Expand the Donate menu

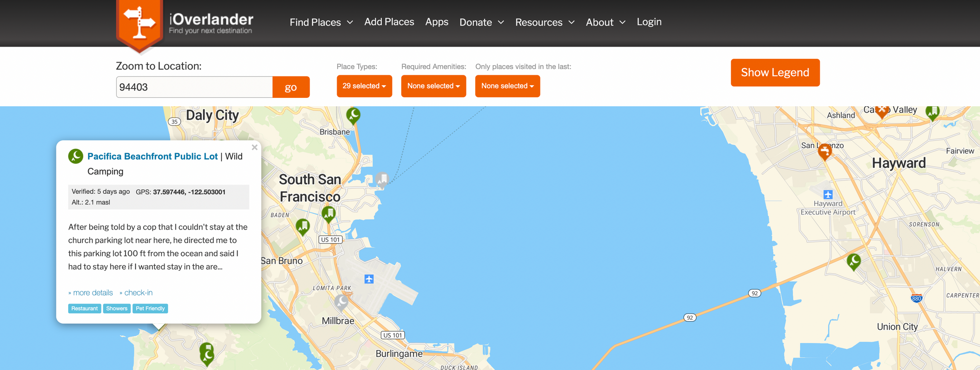(x=482, y=23)
